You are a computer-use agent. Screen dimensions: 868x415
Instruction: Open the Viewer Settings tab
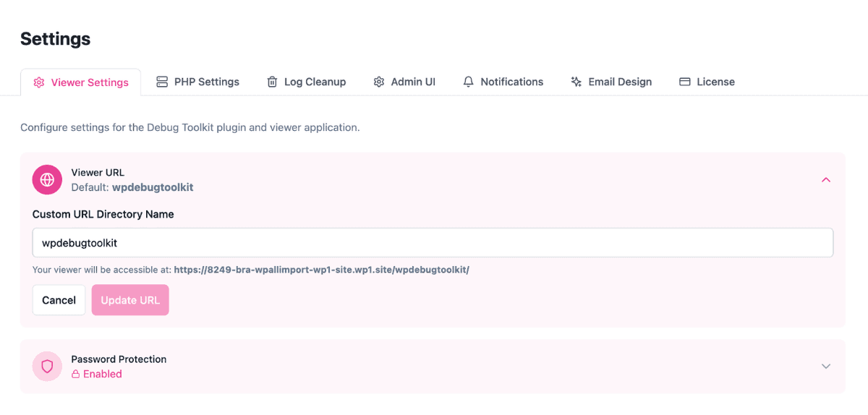point(80,82)
